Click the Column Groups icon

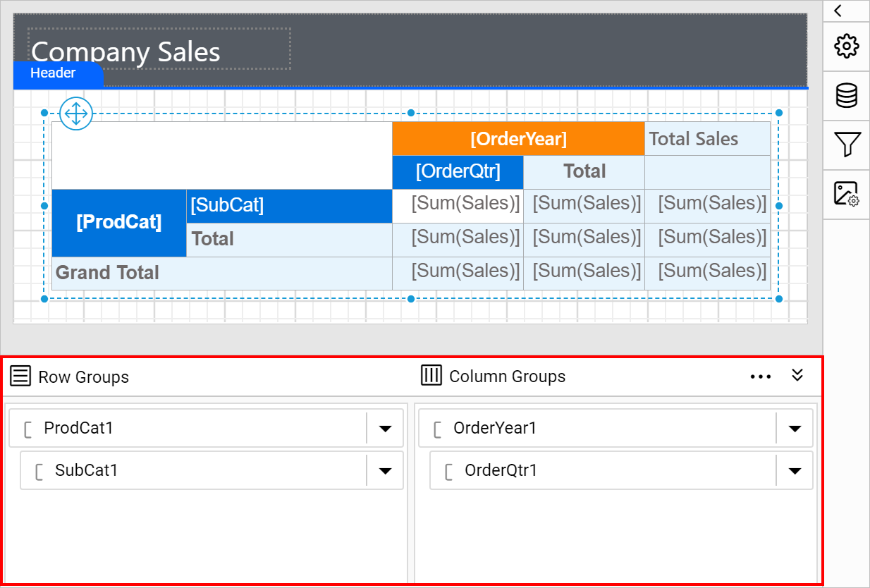point(431,376)
